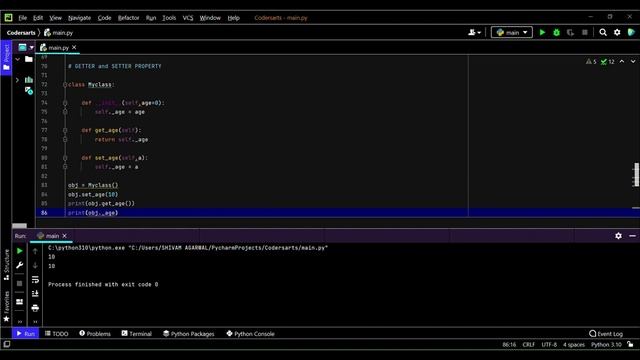This screenshot has height=360, width=640.
Task: Click line separator CRLF in status bar
Action: click(529, 344)
